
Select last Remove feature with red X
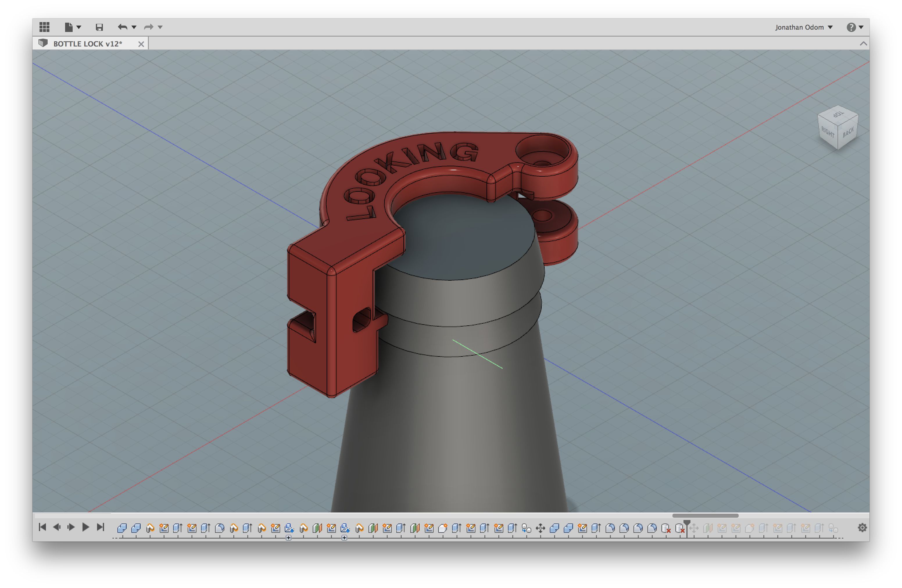pos(680,528)
